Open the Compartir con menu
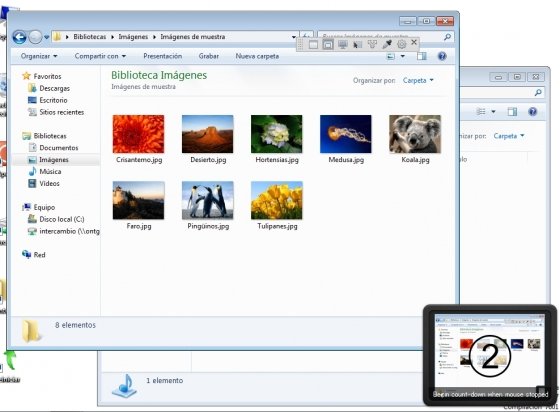Image resolution: width=560 pixels, height=412 pixels. point(100,56)
